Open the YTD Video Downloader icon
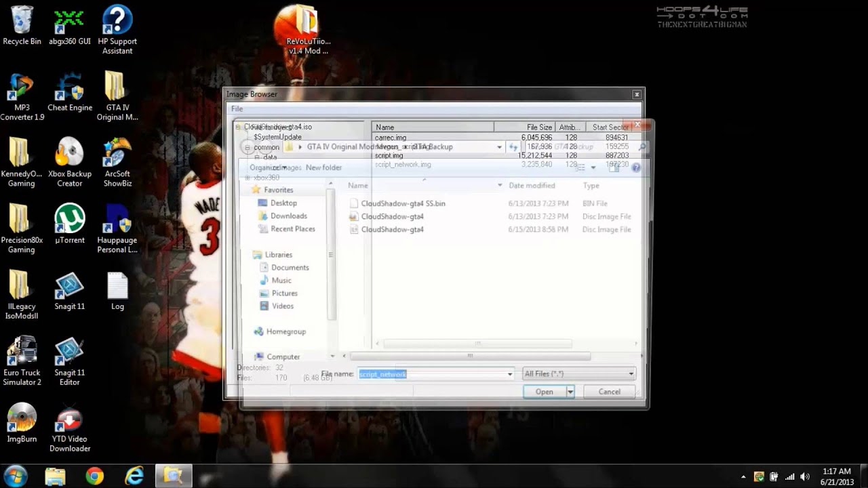The image size is (868, 488). click(69, 429)
